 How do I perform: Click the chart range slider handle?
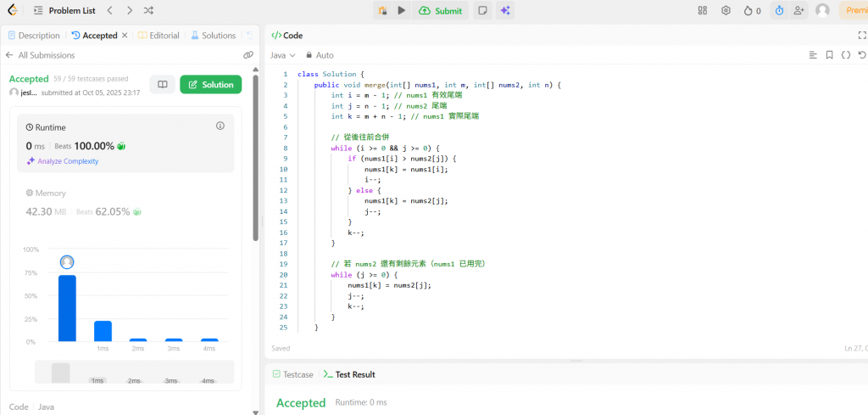click(61, 373)
